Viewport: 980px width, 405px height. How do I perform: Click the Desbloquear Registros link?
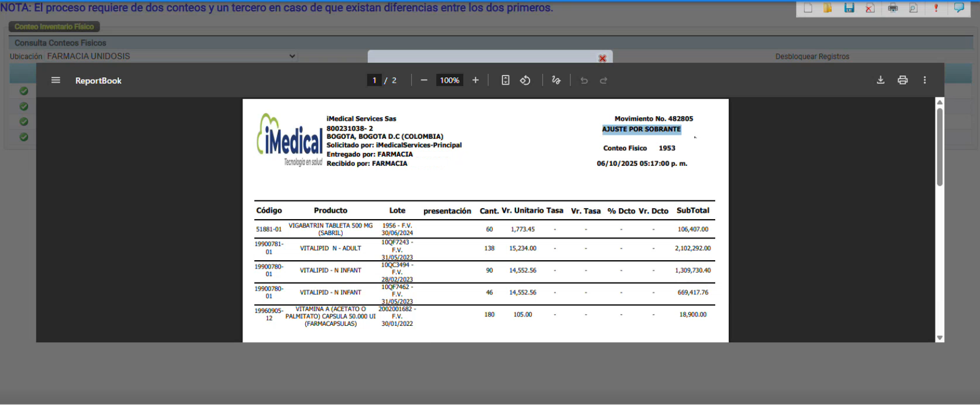point(812,57)
